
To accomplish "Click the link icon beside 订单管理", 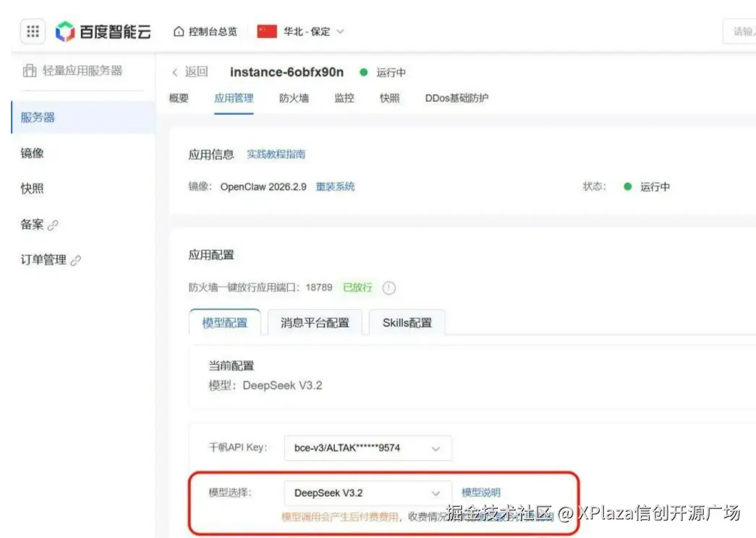I will point(76,260).
